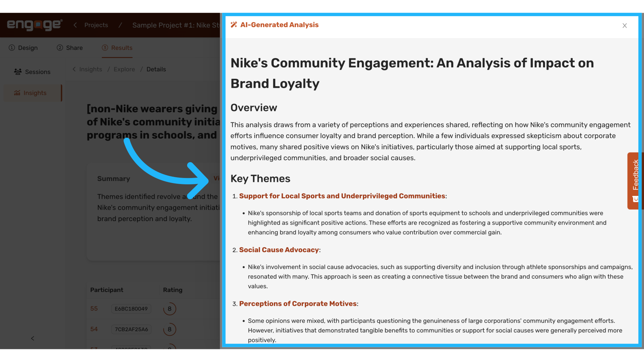Click the magic wand AI-Generated Analysis icon

click(234, 24)
